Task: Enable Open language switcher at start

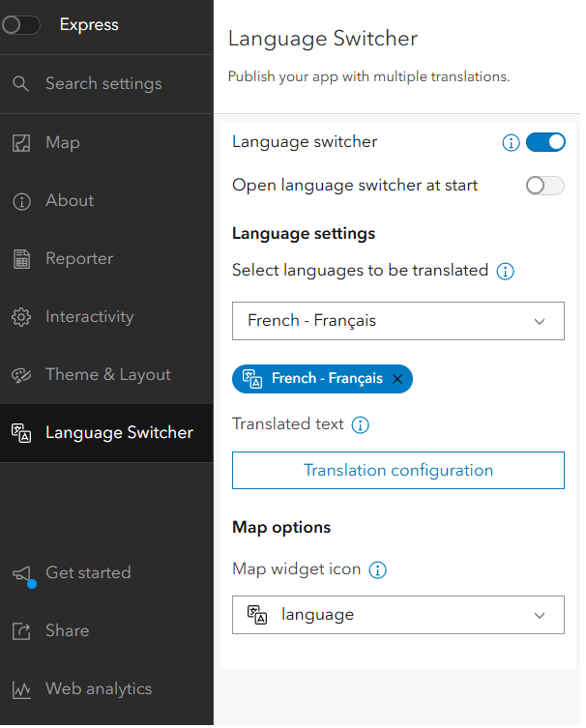Action: (x=545, y=186)
